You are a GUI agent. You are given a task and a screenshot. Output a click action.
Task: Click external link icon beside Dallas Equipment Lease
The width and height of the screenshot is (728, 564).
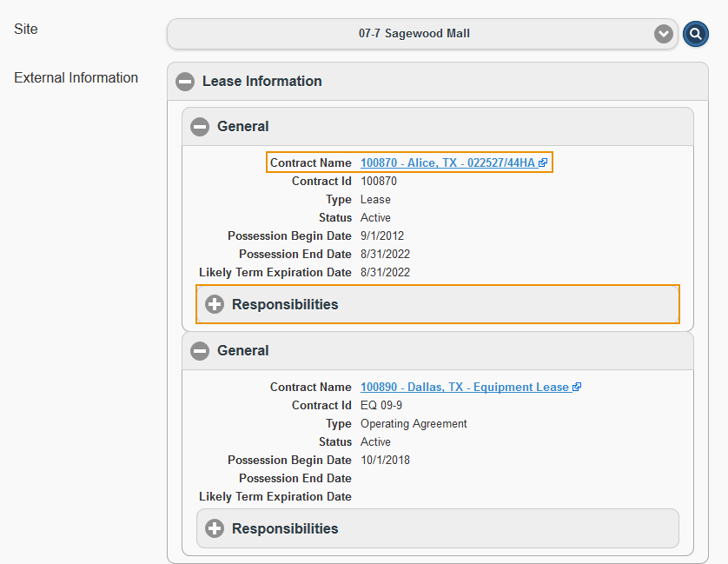[579, 387]
